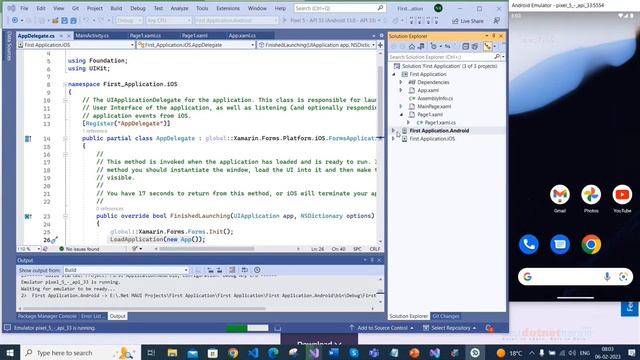The height and width of the screenshot is (360, 640).
Task: Click the Live Share button
Action: coord(468,21)
